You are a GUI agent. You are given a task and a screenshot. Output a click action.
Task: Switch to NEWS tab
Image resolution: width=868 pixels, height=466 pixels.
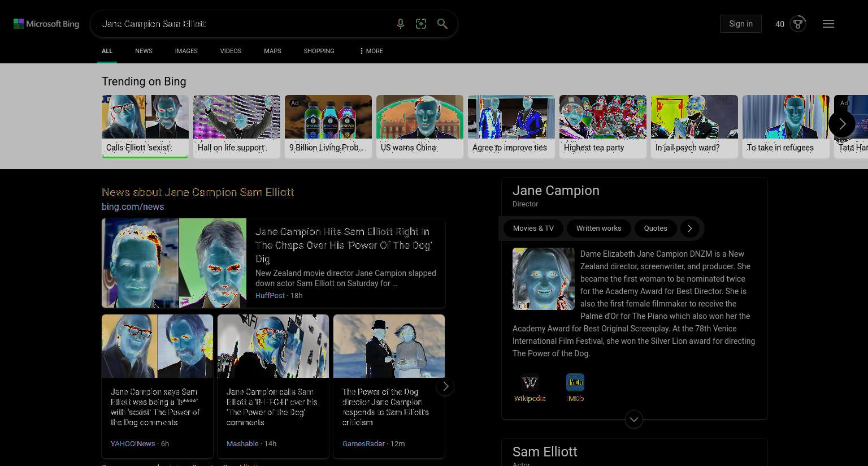pos(144,51)
